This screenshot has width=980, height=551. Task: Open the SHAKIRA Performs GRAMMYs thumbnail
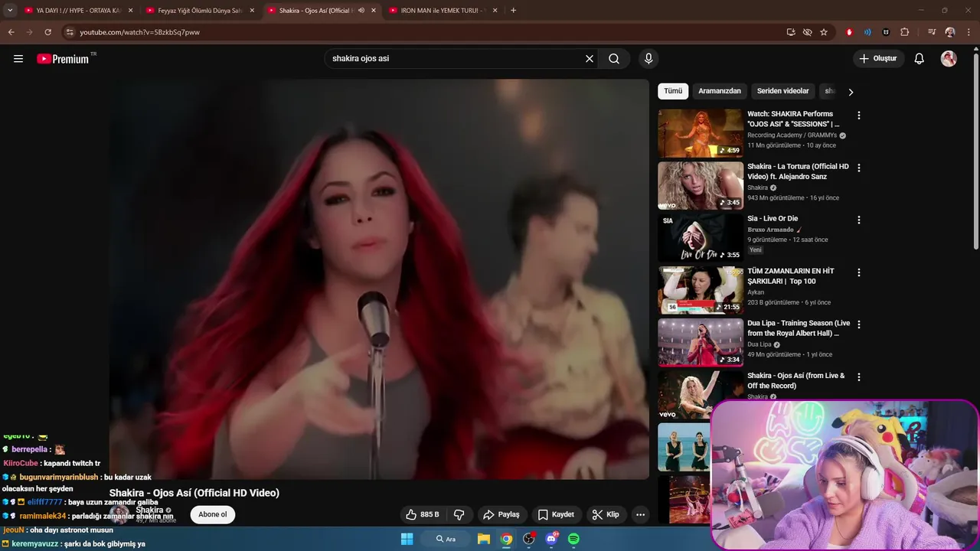pyautogui.click(x=701, y=133)
